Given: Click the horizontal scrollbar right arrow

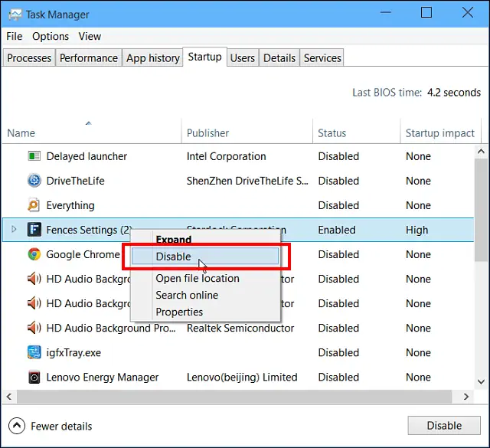Looking at the screenshot, I should (x=466, y=397).
